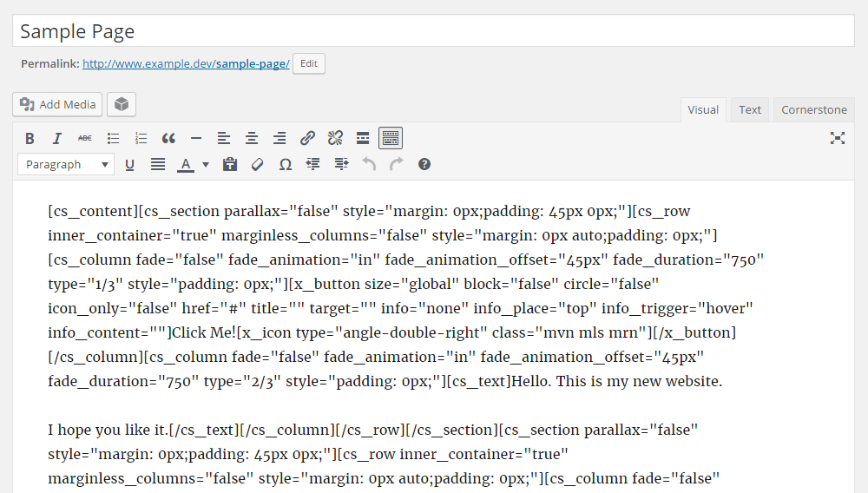Open keyboard shortcuts help

coord(424,164)
